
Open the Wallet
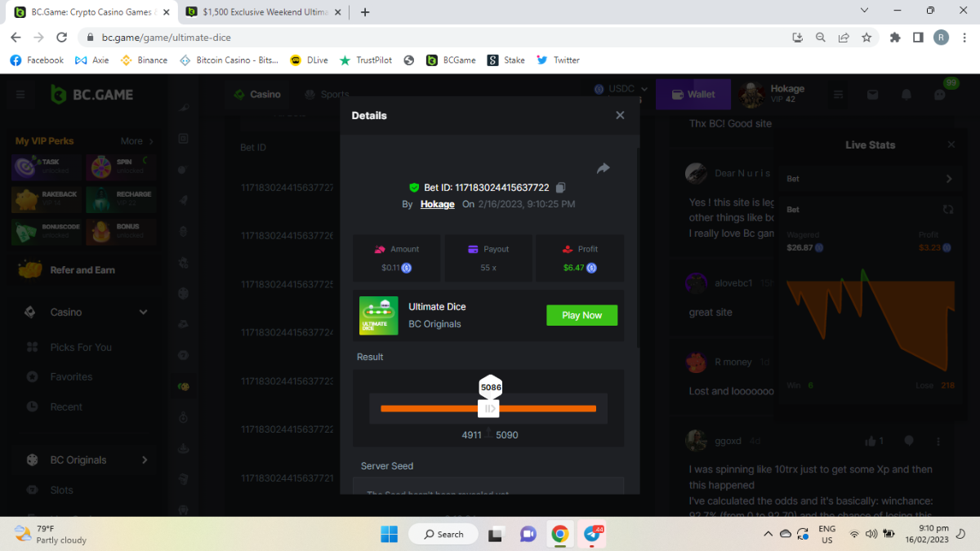tap(693, 95)
